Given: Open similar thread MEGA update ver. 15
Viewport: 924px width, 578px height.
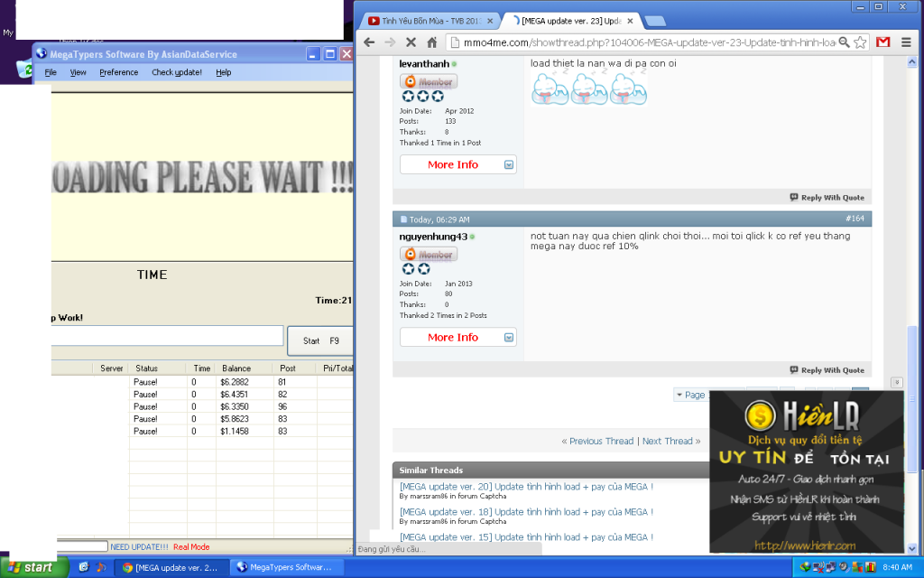Looking at the screenshot, I should (x=526, y=537).
